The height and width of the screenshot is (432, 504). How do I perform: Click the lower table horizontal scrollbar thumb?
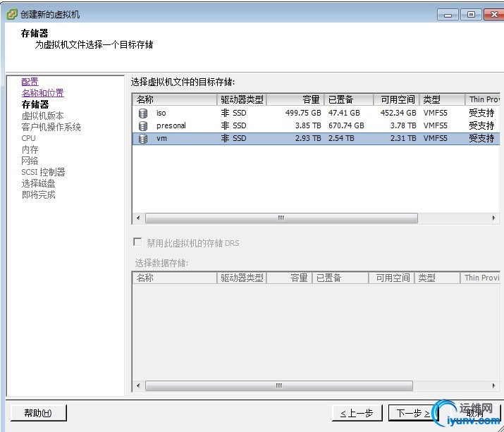click(x=278, y=385)
